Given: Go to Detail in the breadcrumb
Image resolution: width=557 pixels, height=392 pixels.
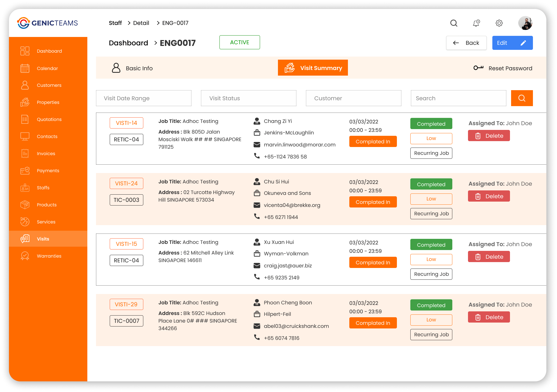Looking at the screenshot, I should pyautogui.click(x=141, y=23).
